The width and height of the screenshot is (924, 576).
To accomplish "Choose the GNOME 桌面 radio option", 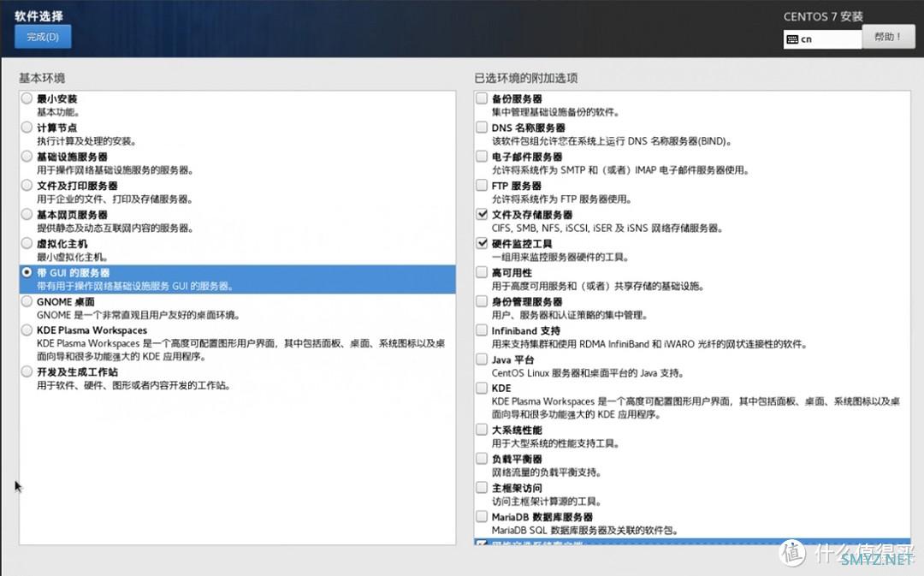I will (x=27, y=301).
